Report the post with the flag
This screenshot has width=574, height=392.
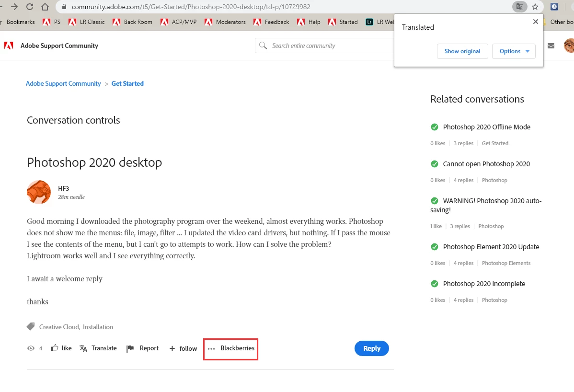142,348
